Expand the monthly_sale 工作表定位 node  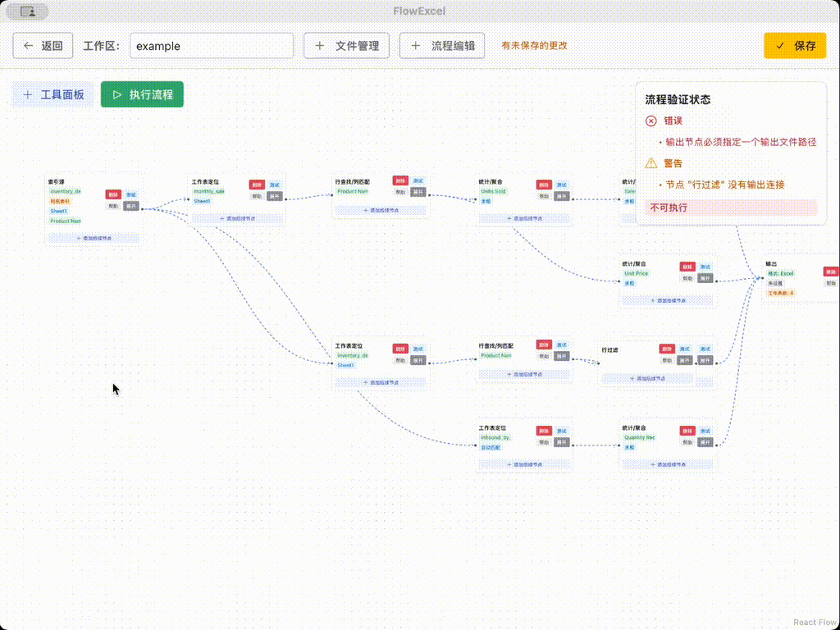(x=275, y=196)
